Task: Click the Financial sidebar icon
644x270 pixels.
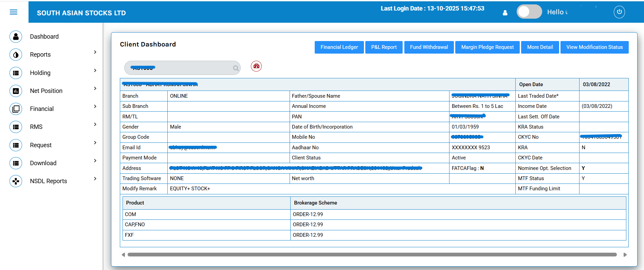Action: [16, 109]
